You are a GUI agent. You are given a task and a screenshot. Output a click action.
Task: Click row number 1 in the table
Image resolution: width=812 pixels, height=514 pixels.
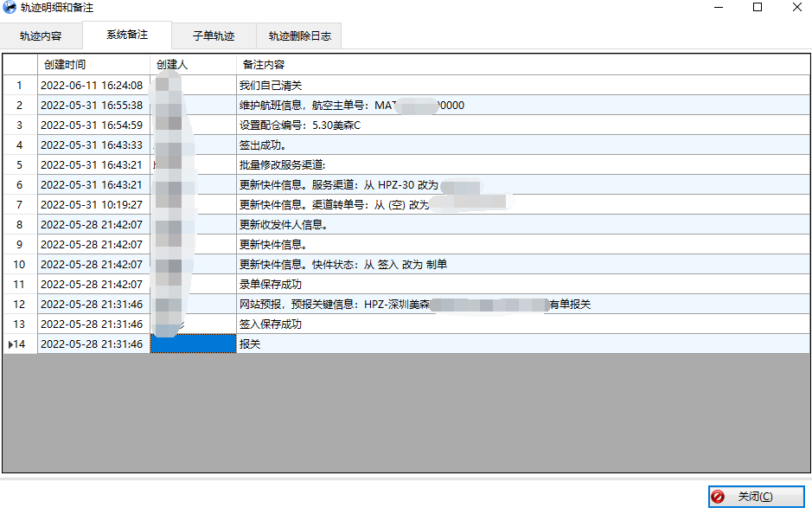click(x=18, y=85)
